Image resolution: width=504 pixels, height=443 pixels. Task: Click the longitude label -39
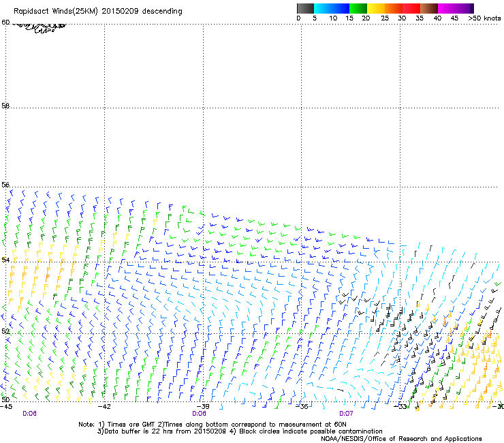[203, 407]
